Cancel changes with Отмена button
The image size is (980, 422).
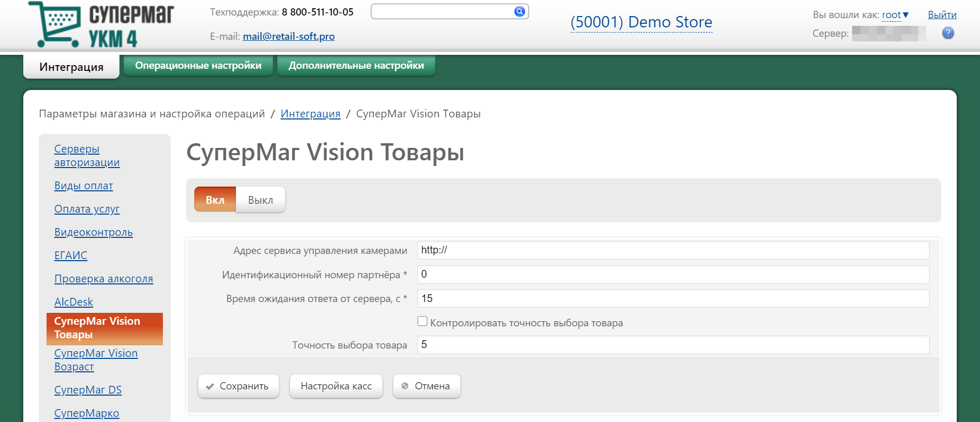coord(426,386)
